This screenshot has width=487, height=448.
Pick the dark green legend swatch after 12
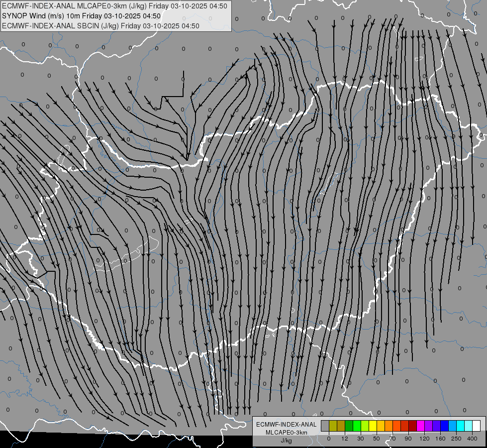point(349,426)
